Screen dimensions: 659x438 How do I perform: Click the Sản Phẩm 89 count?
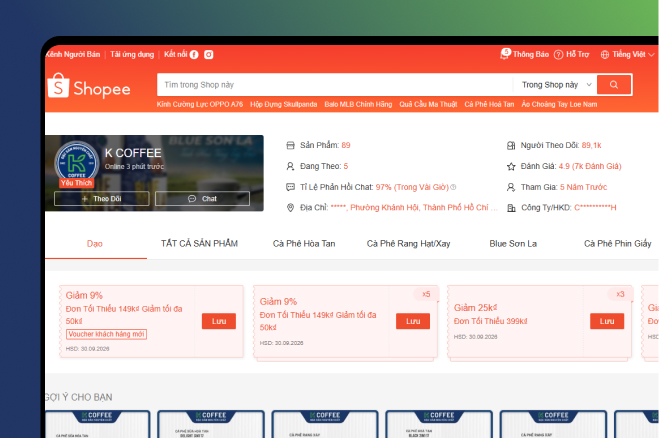(346, 145)
